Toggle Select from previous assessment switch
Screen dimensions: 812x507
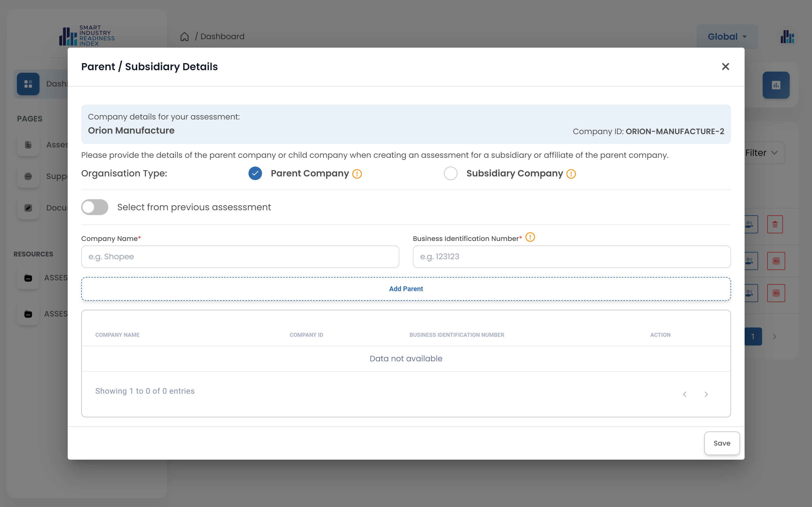click(x=95, y=207)
